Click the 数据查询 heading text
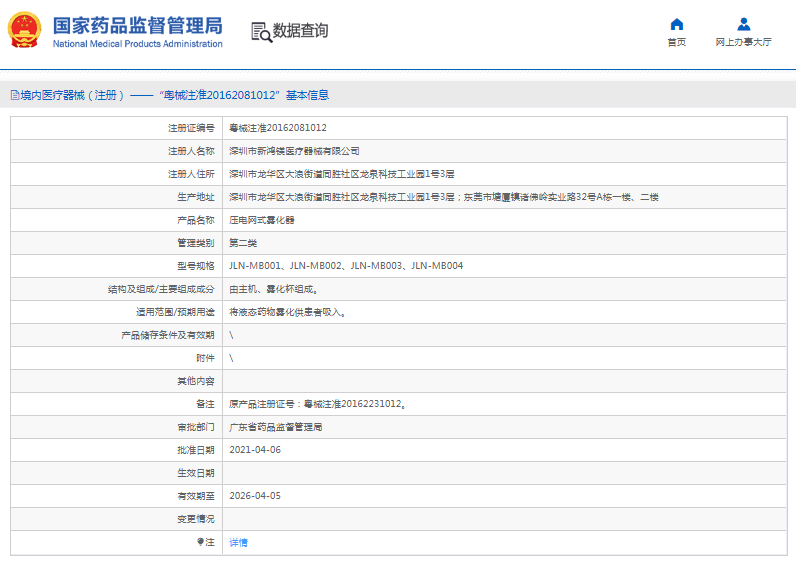Screen dimensions: 796x562 [x=300, y=31]
